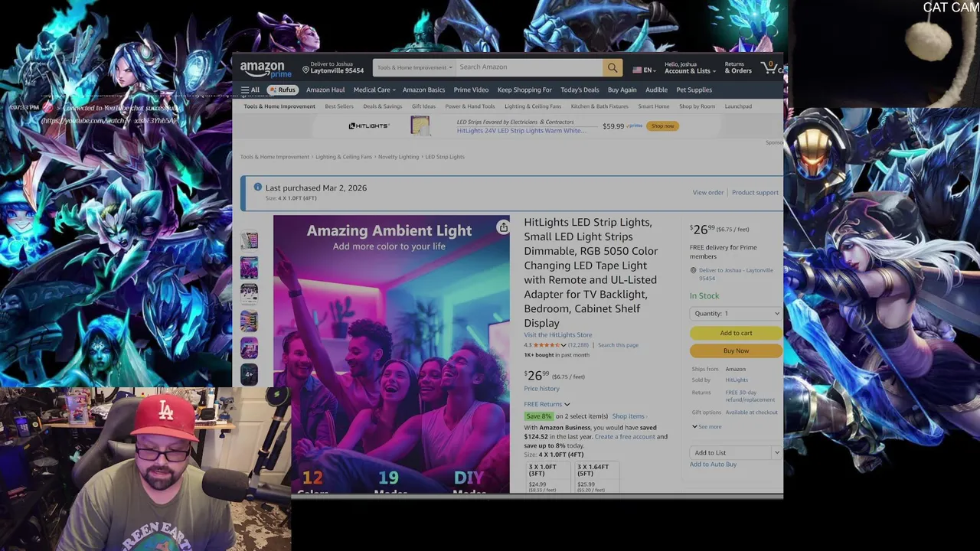Click into the Search Amazon field
Viewport: 980px width, 551px height.
[529, 67]
